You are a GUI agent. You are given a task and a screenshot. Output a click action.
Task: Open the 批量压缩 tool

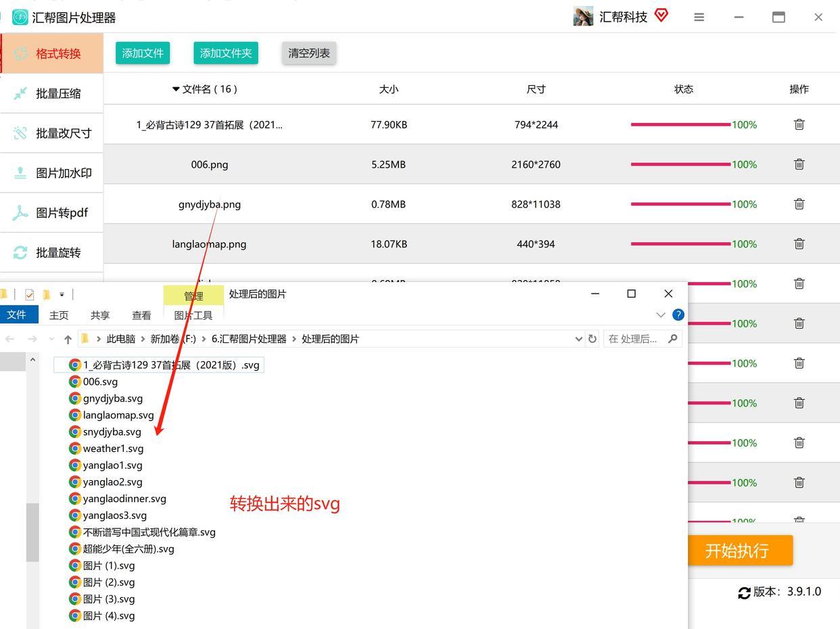pyautogui.click(x=58, y=93)
